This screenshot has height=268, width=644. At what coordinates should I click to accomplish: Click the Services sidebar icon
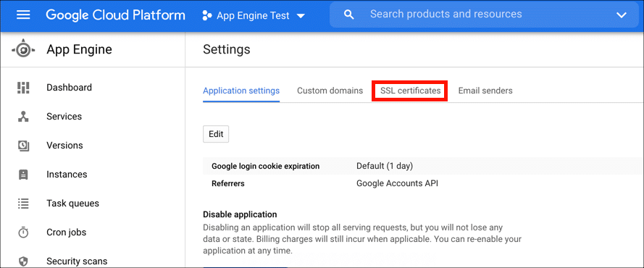pos(23,117)
